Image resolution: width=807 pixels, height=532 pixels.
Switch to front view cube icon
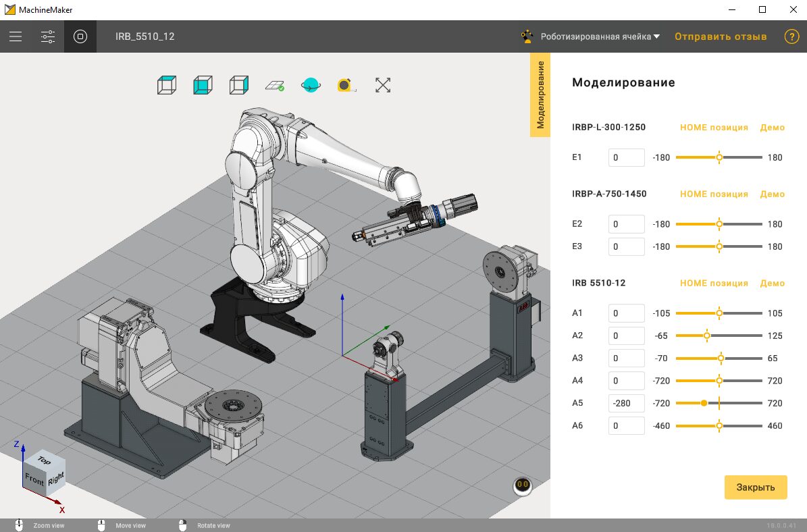click(x=203, y=85)
